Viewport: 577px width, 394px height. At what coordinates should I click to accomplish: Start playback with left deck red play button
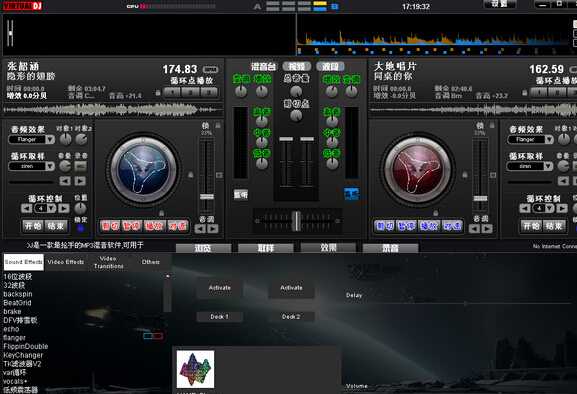click(x=154, y=226)
